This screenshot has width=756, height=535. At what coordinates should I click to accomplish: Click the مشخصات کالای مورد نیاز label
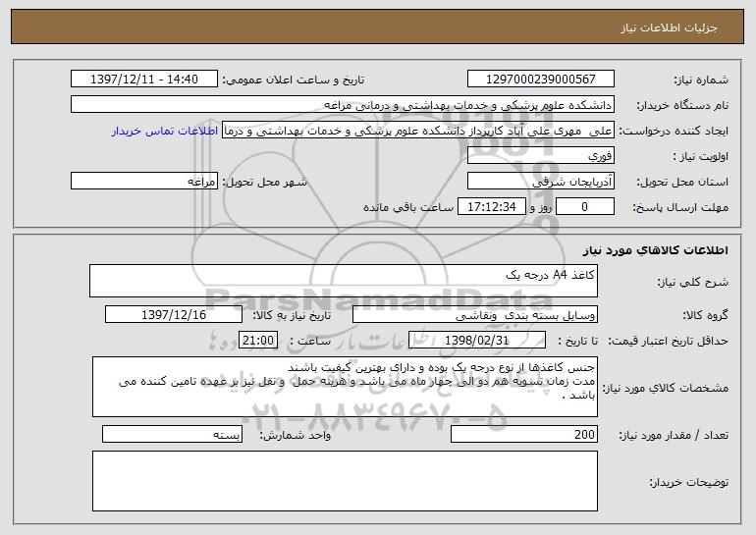click(x=666, y=388)
